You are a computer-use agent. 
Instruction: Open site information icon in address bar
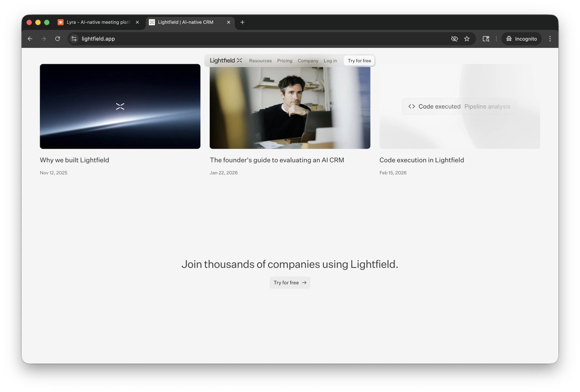(74, 39)
